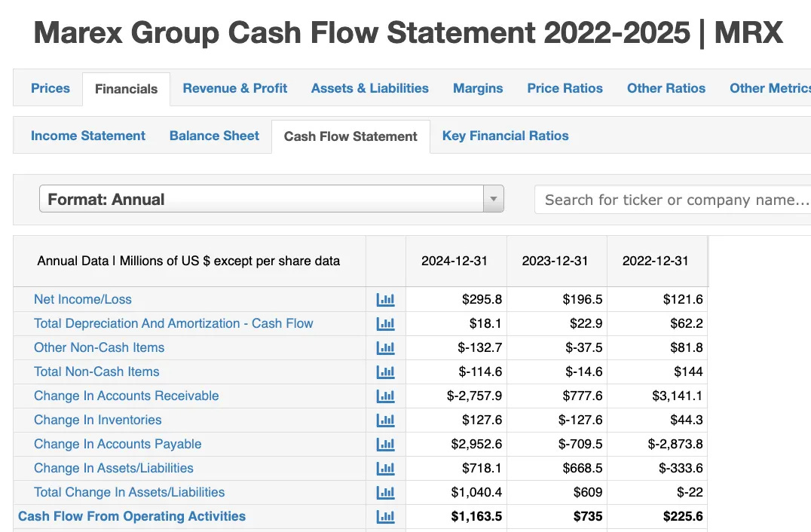
Task: Open chart icon for Change In Assets/Liabilities row
Action: [x=385, y=469]
